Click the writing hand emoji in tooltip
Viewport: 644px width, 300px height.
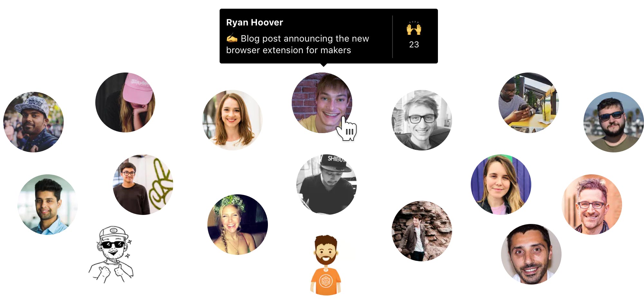click(232, 38)
